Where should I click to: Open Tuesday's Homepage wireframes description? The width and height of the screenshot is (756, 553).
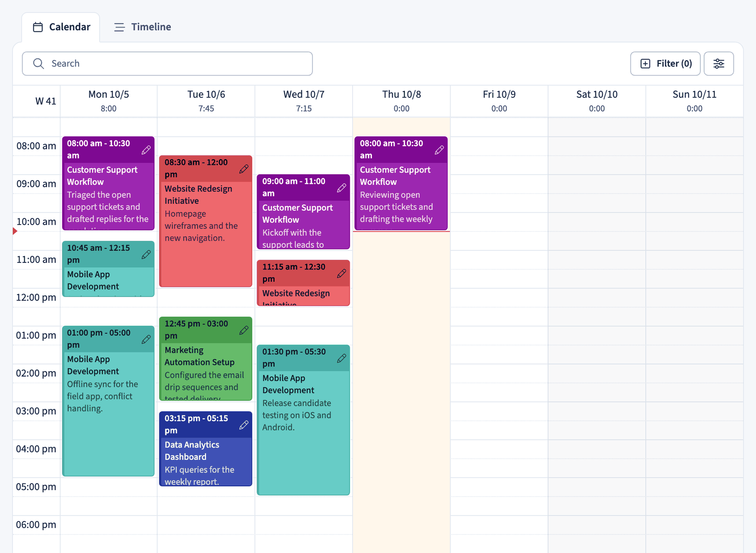pyautogui.click(x=201, y=226)
